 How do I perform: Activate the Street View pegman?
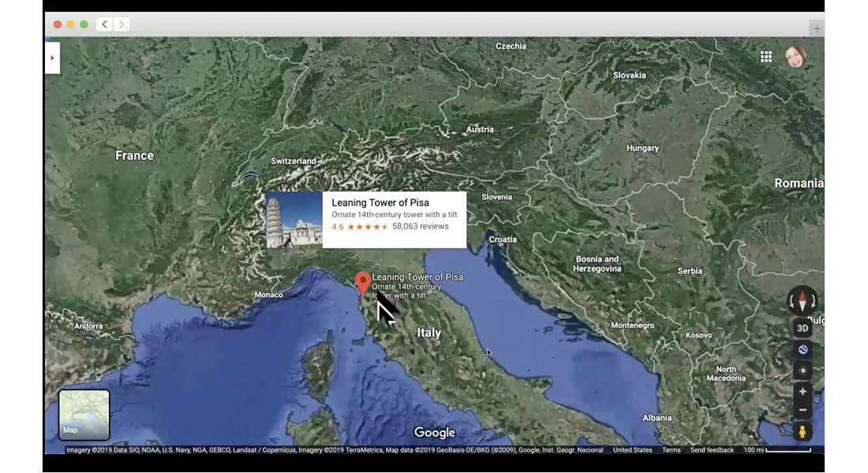[803, 431]
